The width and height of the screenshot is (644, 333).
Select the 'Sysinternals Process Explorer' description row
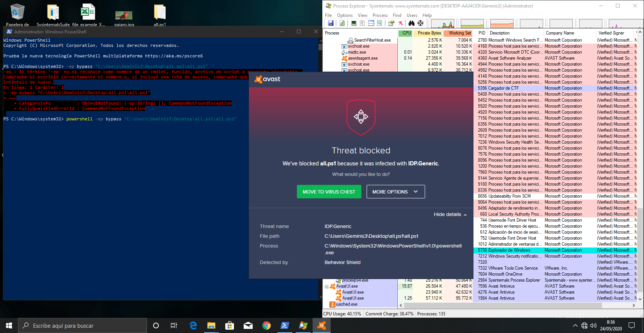pyautogui.click(x=555, y=280)
